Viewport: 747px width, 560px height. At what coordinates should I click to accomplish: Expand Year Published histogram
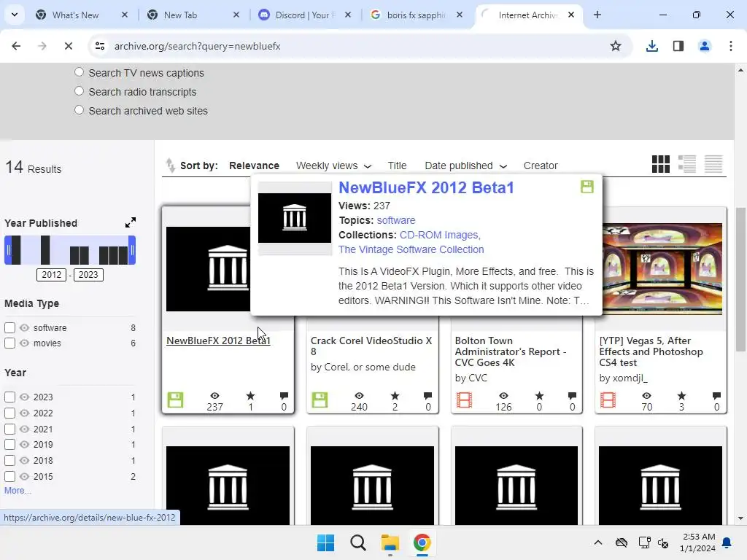point(131,222)
